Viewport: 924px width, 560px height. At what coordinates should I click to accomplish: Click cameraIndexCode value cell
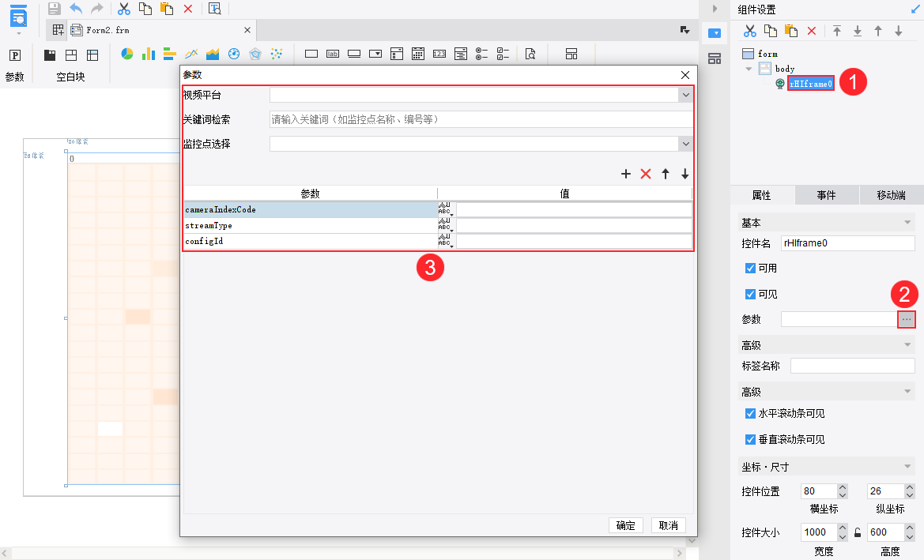tap(574, 209)
